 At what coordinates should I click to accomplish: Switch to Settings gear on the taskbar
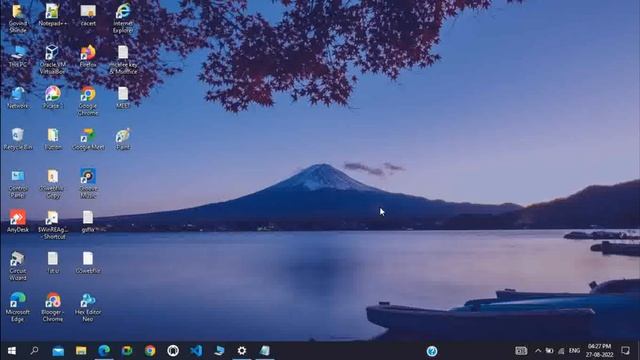tap(242, 351)
